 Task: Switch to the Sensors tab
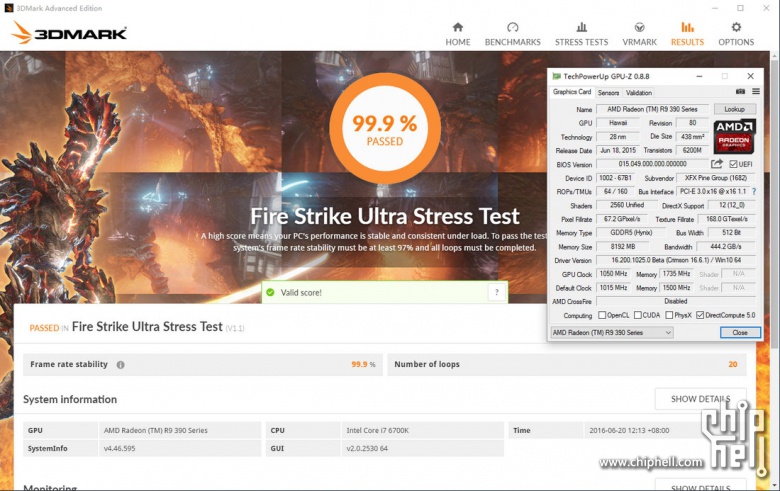coord(608,93)
